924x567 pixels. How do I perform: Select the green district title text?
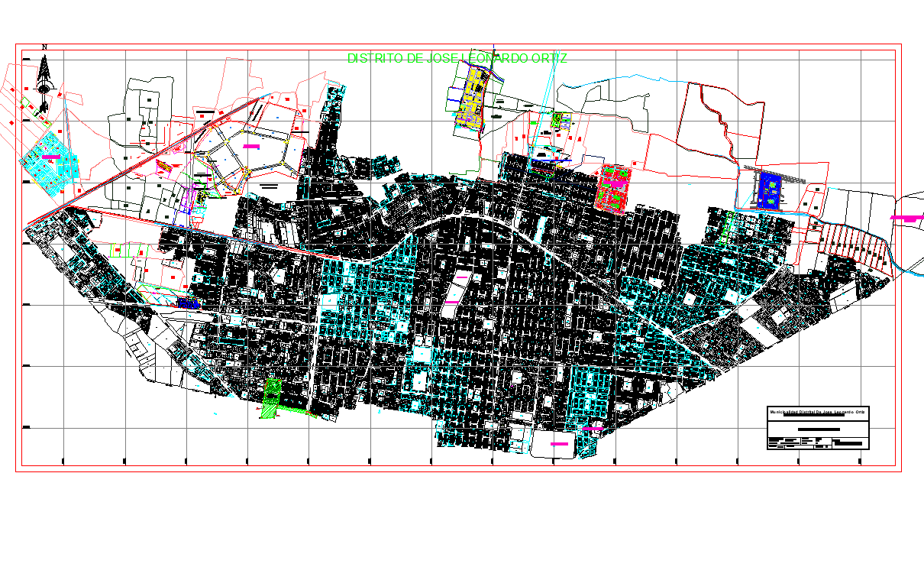[457, 58]
